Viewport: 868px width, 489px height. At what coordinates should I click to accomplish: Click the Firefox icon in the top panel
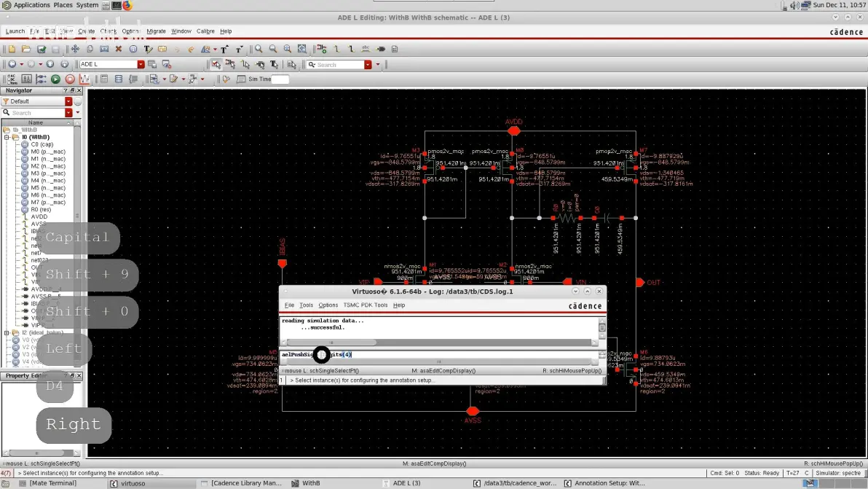127,6
